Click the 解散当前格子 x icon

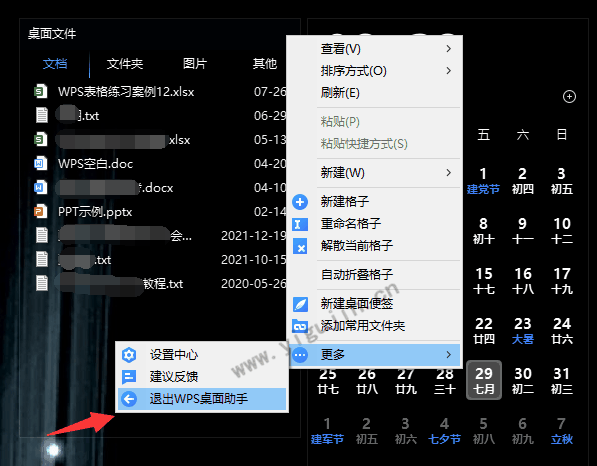pyautogui.click(x=300, y=246)
